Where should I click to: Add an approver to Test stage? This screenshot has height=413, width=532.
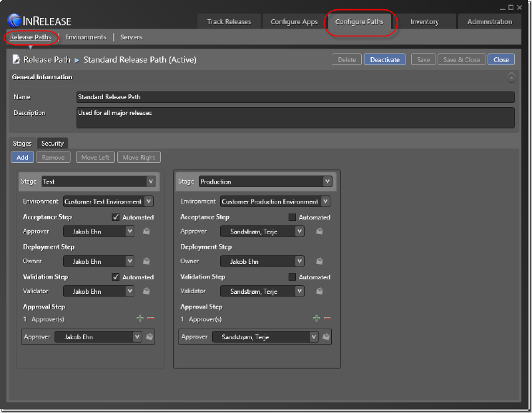tap(140, 319)
